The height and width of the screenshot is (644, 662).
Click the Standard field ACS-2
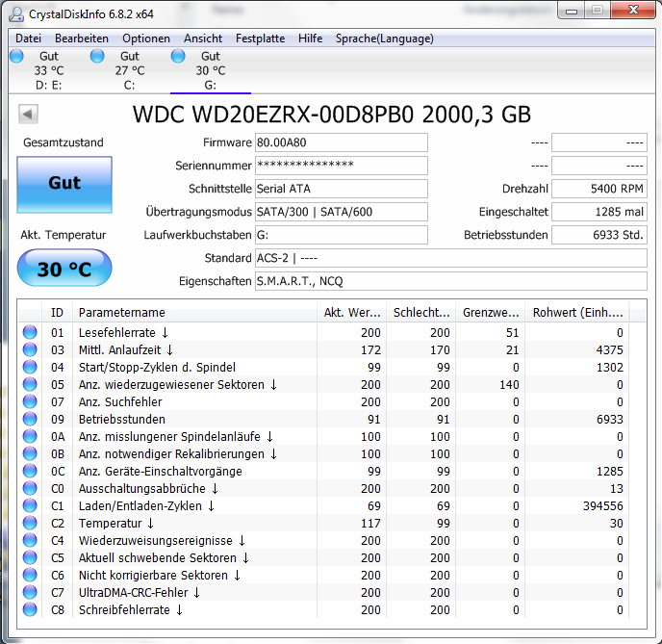click(x=451, y=258)
